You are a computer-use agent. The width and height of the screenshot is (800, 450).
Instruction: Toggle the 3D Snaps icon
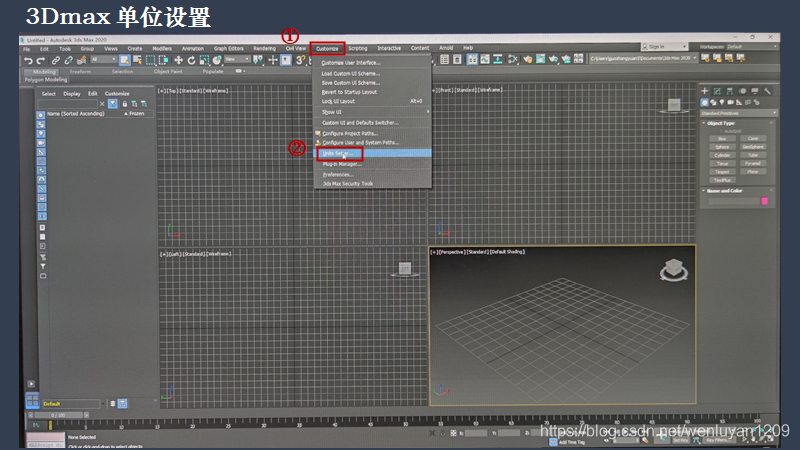[301, 60]
